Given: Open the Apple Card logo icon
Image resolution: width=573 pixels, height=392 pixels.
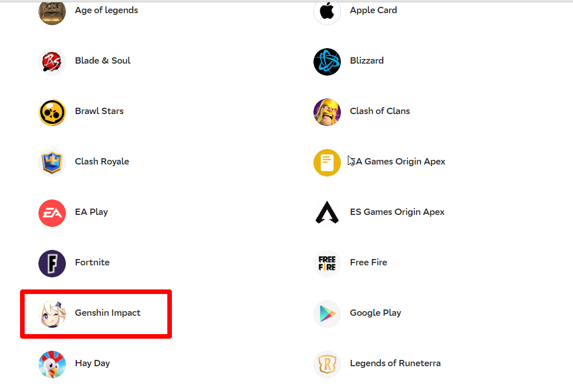Looking at the screenshot, I should (327, 11).
